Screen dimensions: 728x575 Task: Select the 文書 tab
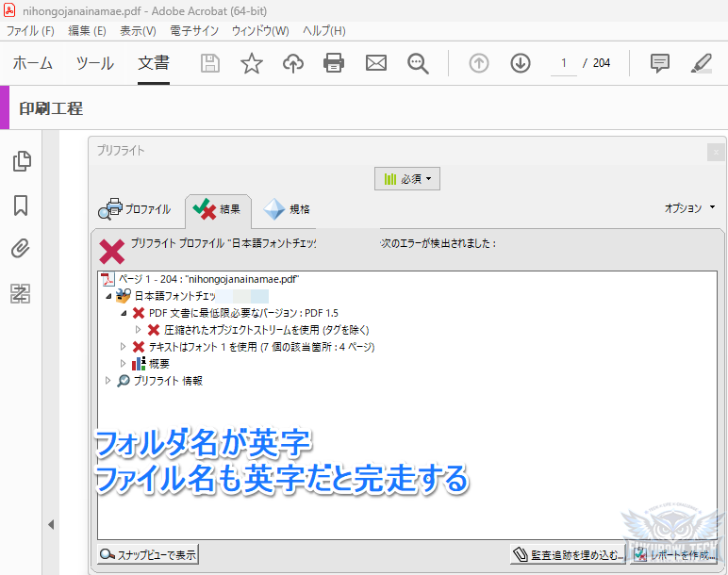coord(154,63)
